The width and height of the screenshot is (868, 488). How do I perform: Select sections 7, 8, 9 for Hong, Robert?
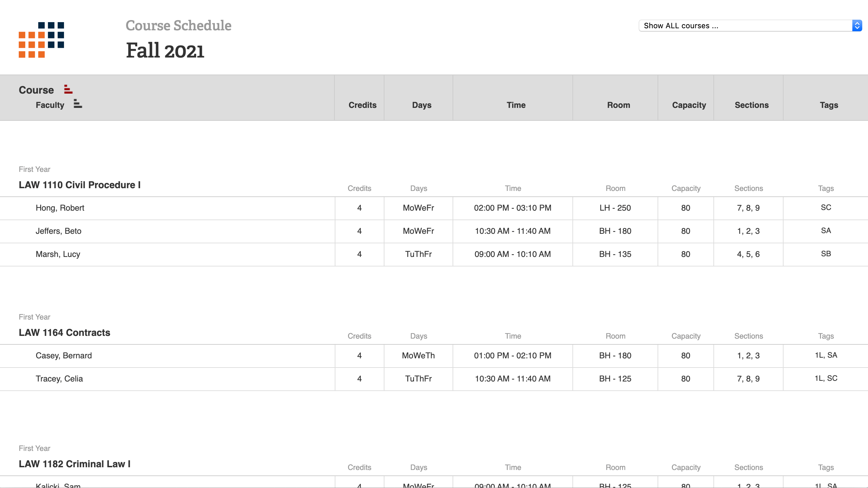748,208
